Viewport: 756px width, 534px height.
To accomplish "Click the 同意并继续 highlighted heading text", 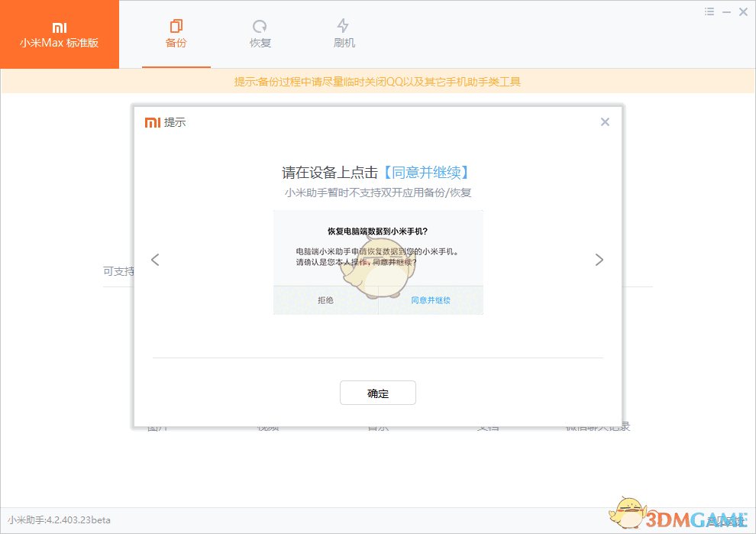I will tap(427, 172).
